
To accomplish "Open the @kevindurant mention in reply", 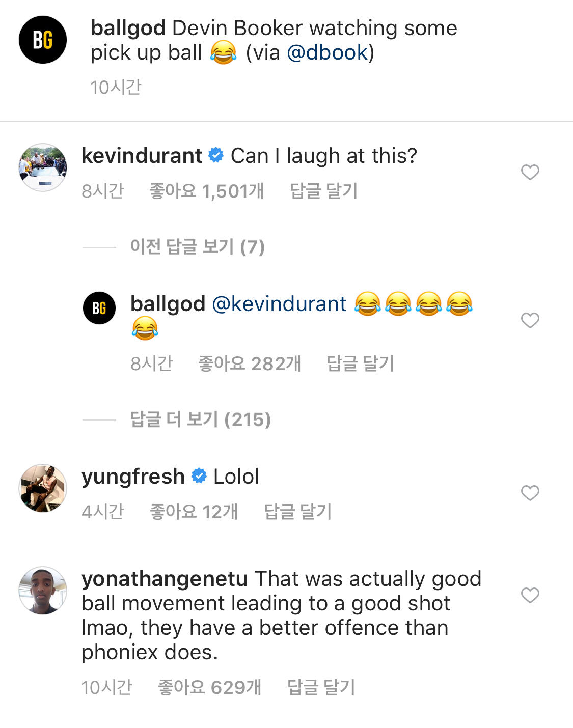I will pos(279,304).
